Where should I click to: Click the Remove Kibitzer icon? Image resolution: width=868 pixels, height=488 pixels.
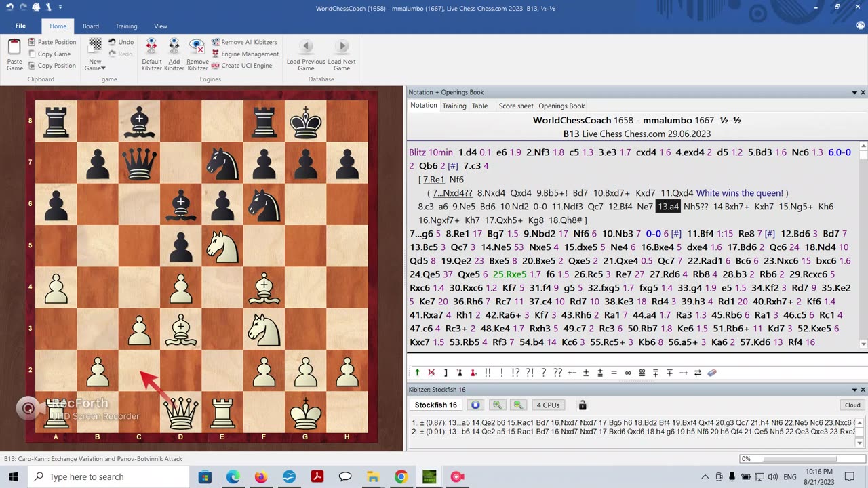point(197,54)
